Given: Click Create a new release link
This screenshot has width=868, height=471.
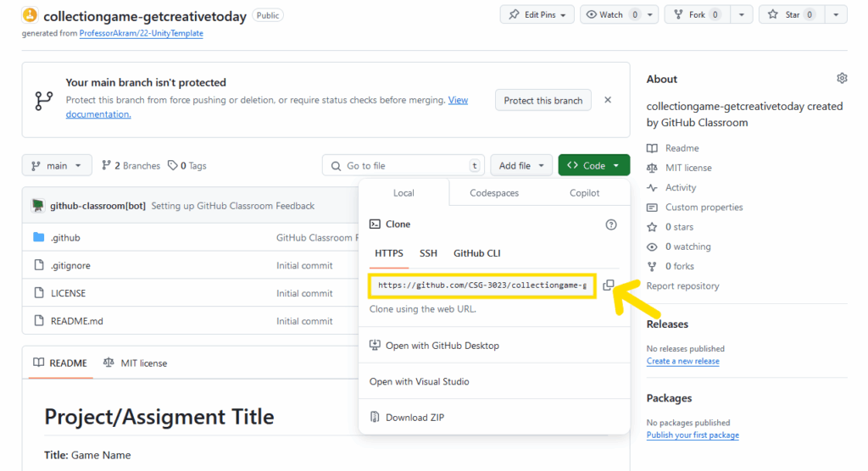Looking at the screenshot, I should click(x=682, y=361).
